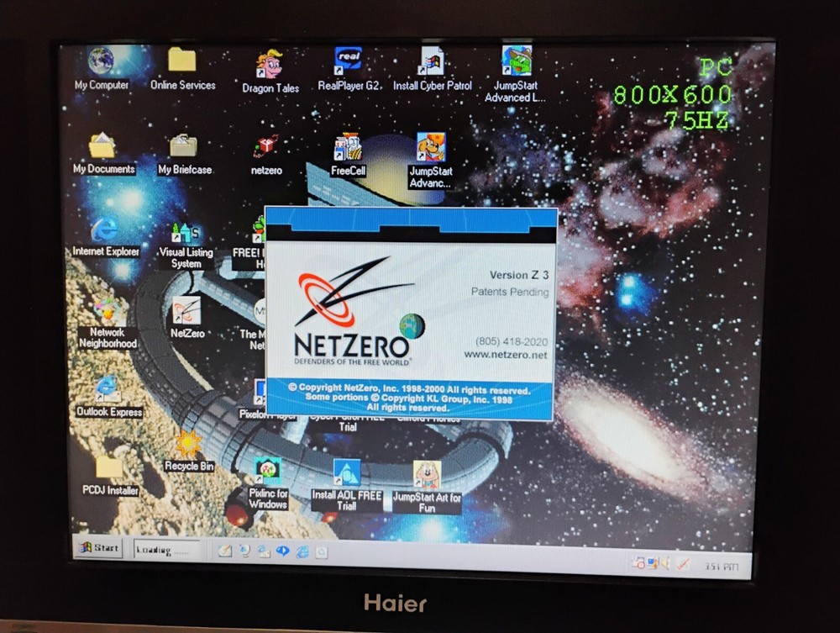Select the JumpStart Art for Fun icon
This screenshot has height=633, width=840.
pyautogui.click(x=427, y=476)
